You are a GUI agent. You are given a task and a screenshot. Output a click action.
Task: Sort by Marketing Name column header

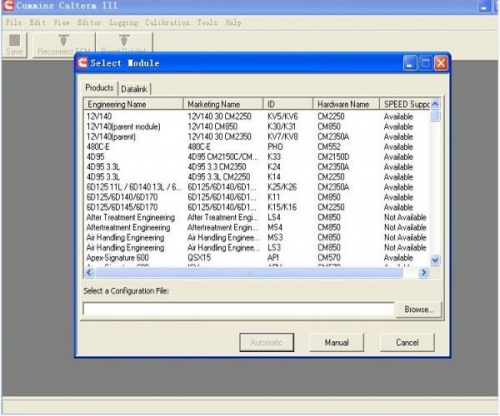223,104
